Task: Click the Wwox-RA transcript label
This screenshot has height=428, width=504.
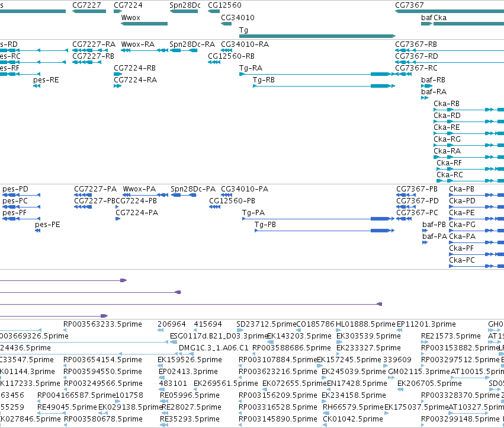Action: 137,44
